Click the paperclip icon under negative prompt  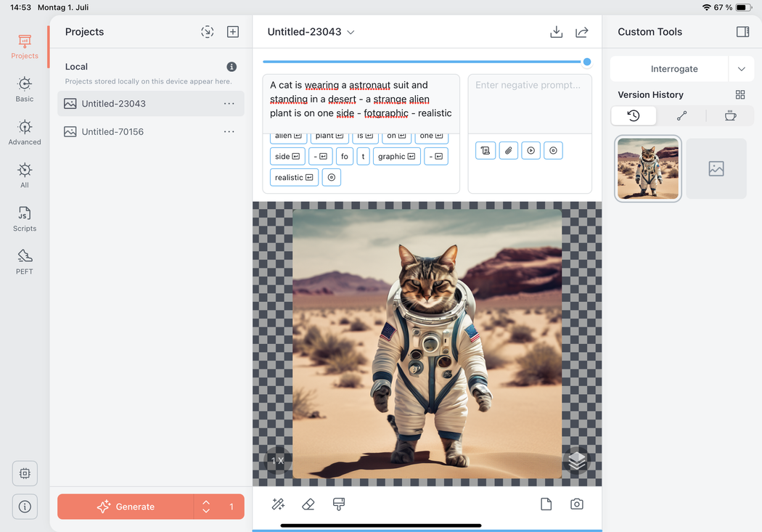[x=508, y=151]
